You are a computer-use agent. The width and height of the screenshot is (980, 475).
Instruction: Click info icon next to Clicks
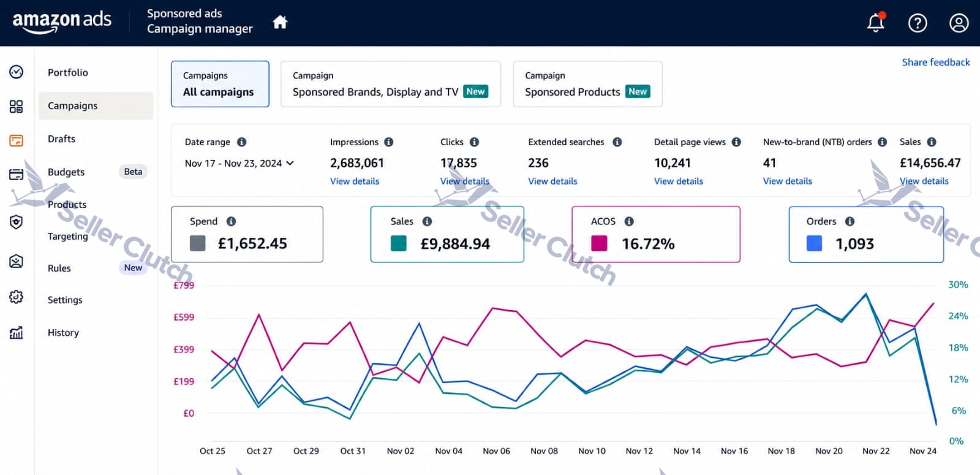tap(475, 142)
